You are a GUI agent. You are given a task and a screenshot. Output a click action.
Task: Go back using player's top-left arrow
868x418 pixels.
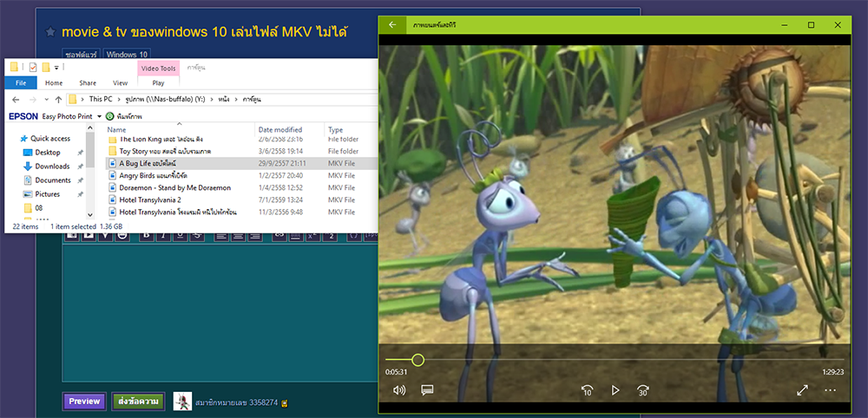(392, 25)
